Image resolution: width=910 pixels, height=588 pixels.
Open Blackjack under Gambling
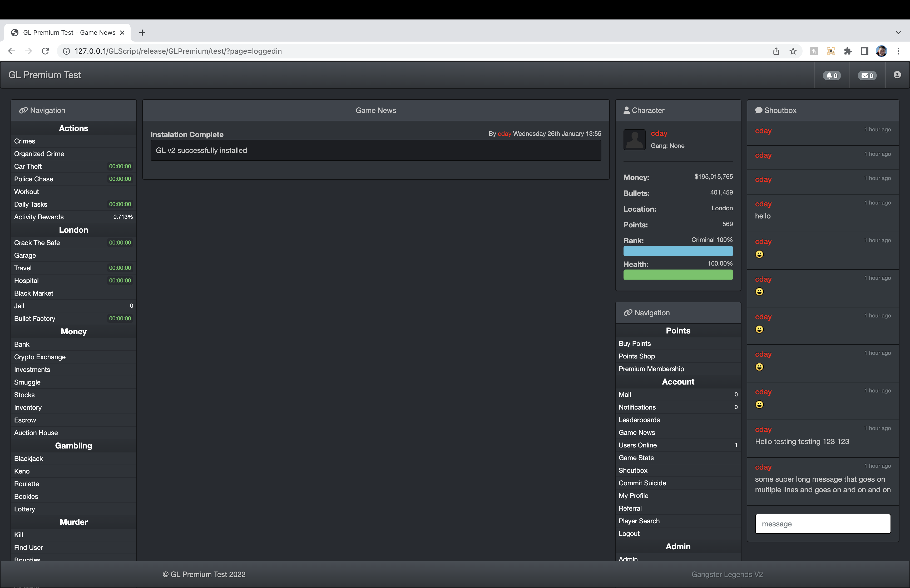click(x=29, y=459)
